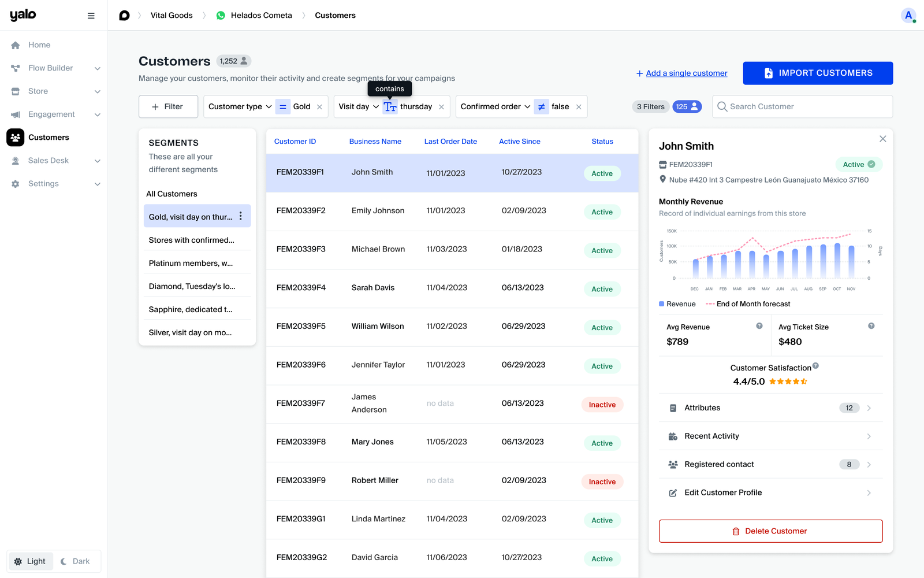Click Customer Satisfaction info icon

pyautogui.click(x=815, y=365)
